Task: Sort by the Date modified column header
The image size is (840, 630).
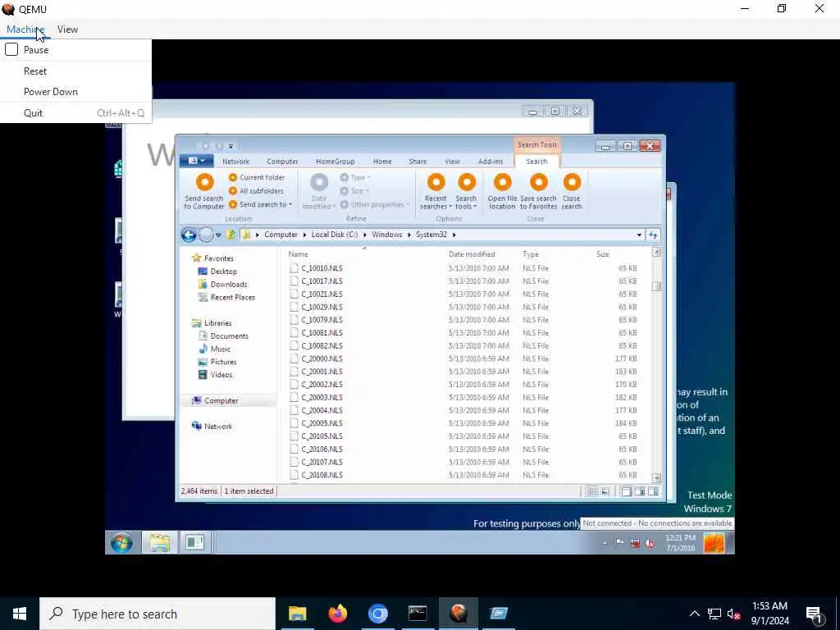Action: (x=472, y=254)
